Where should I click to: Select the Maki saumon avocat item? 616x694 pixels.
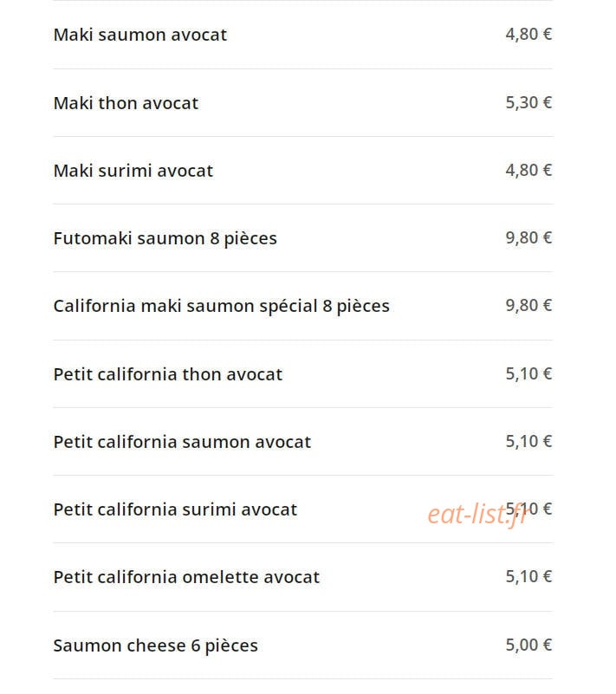(x=139, y=35)
